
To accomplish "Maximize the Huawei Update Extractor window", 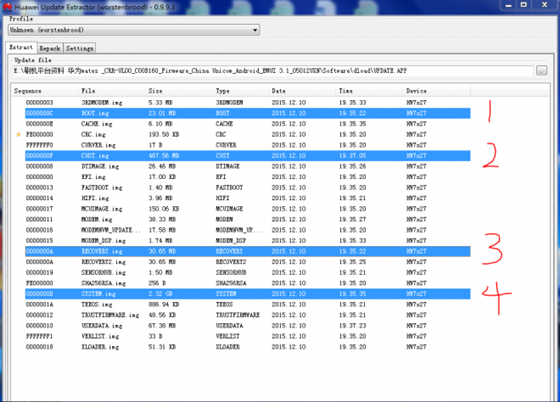I will (x=524, y=5).
